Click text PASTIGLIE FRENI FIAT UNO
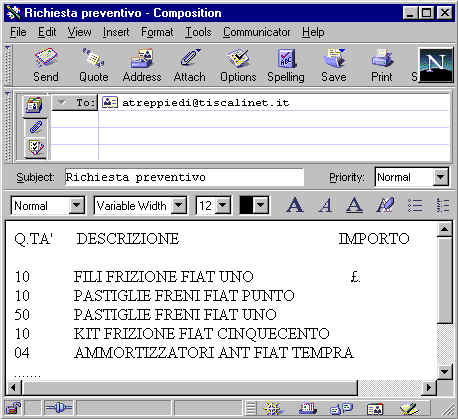 (x=175, y=315)
